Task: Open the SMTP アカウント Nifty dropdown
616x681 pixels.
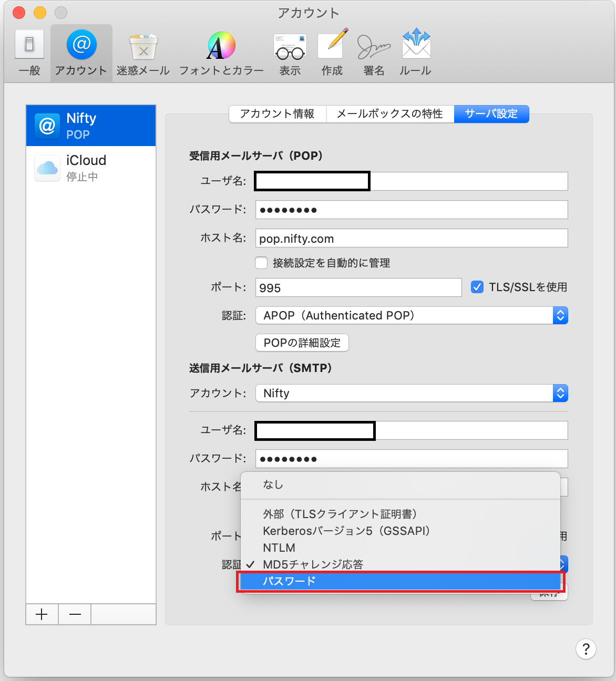Action: point(412,393)
